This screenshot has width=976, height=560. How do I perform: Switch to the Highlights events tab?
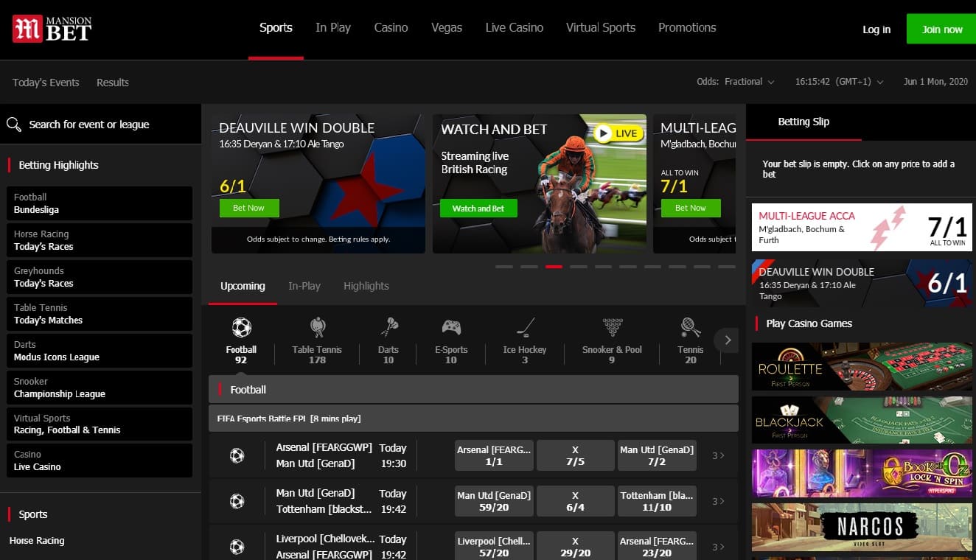point(366,286)
